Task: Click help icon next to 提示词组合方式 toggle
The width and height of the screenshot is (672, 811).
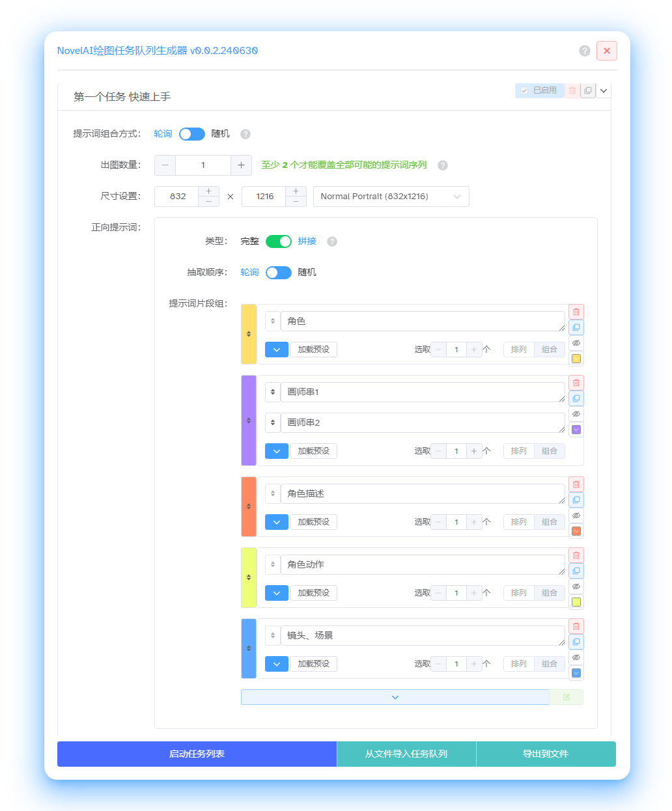Action: tap(245, 134)
